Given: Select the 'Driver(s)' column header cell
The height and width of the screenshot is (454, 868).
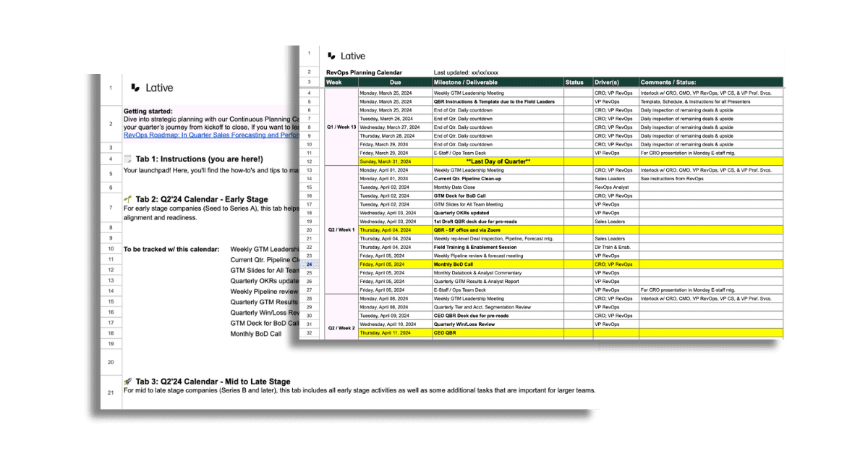Looking at the screenshot, I should [615, 82].
